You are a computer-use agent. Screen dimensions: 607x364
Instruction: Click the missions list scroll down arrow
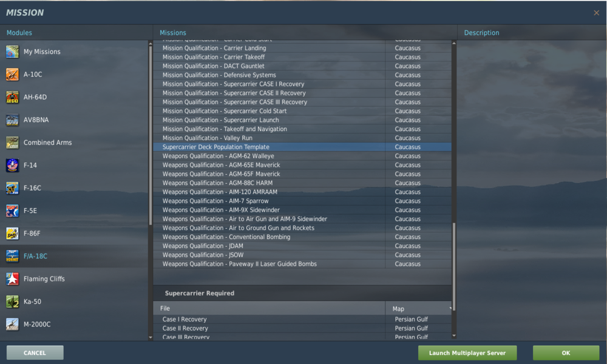tap(453, 336)
